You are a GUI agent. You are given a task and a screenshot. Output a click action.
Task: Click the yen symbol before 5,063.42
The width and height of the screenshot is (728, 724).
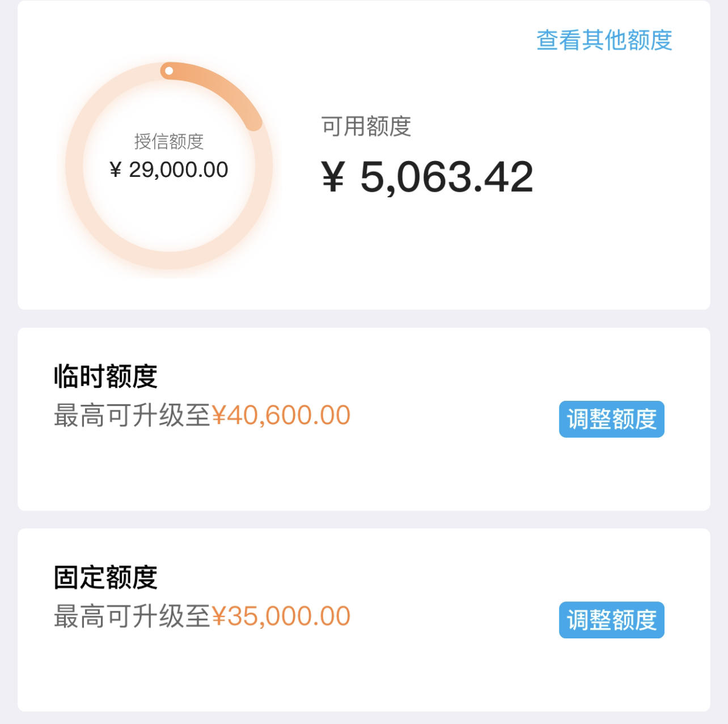point(333,177)
